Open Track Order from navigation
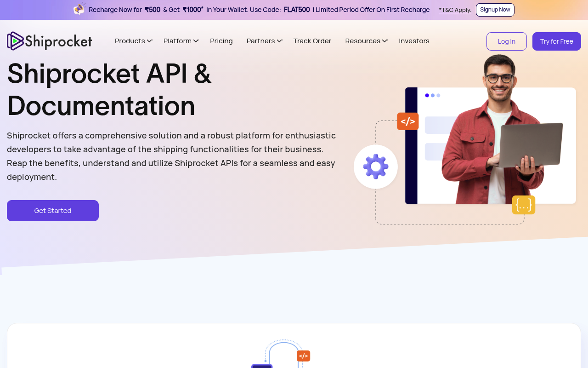The height and width of the screenshot is (368, 588). coord(312,41)
